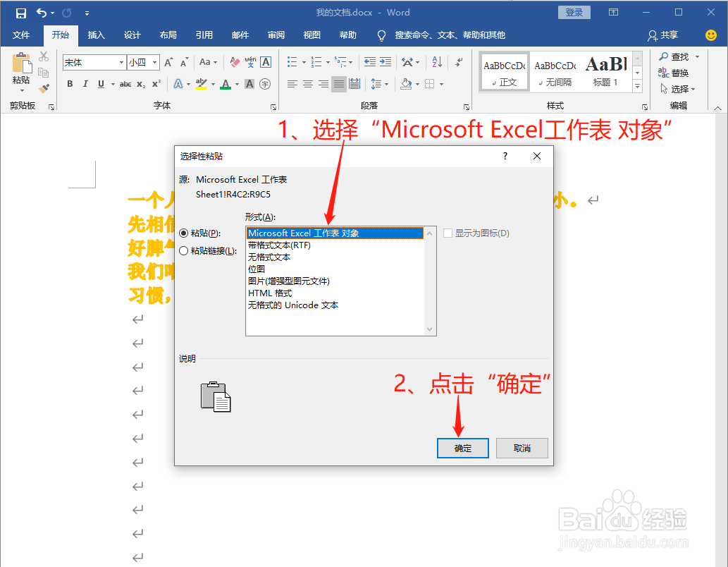Increase indent icon
This screenshot has height=567, width=728.
tap(385, 62)
